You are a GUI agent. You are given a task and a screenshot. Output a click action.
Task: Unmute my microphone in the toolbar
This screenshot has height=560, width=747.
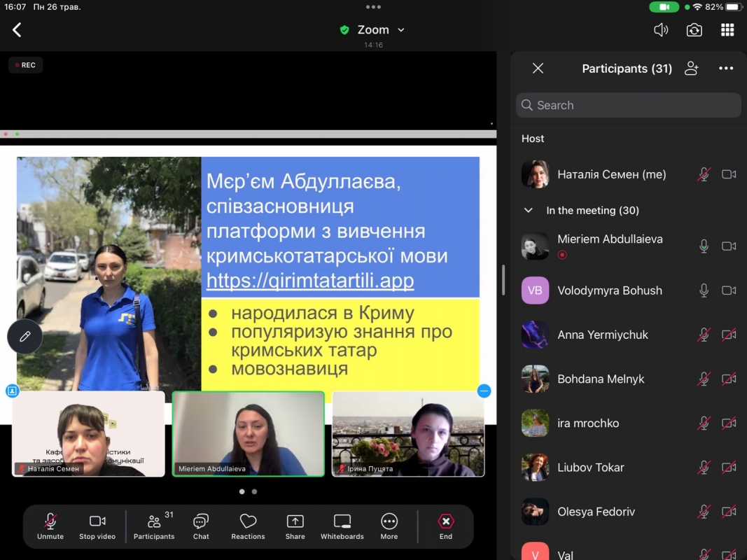point(50,526)
